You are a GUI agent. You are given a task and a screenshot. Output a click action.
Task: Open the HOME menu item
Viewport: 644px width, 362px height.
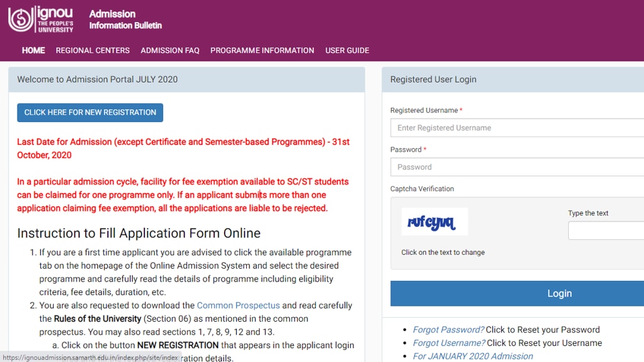coord(34,50)
